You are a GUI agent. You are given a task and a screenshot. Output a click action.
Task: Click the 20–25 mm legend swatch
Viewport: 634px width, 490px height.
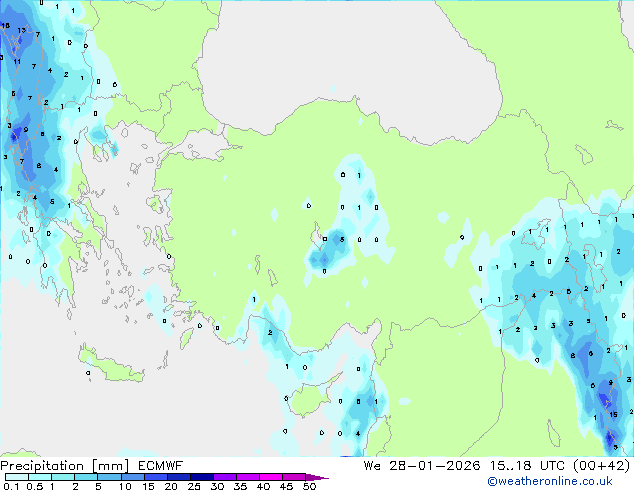[179, 477]
